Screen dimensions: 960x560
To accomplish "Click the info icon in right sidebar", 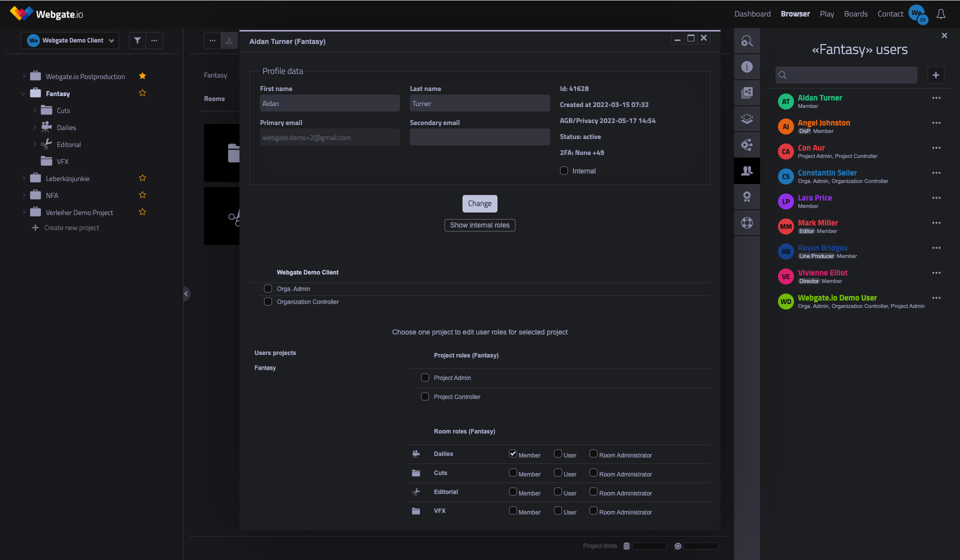I will coord(747,67).
